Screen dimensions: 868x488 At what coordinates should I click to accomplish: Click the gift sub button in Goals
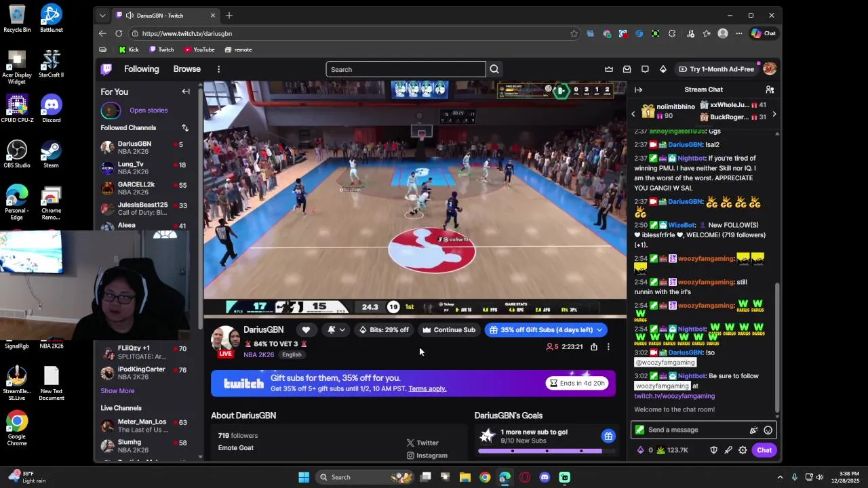(608, 436)
